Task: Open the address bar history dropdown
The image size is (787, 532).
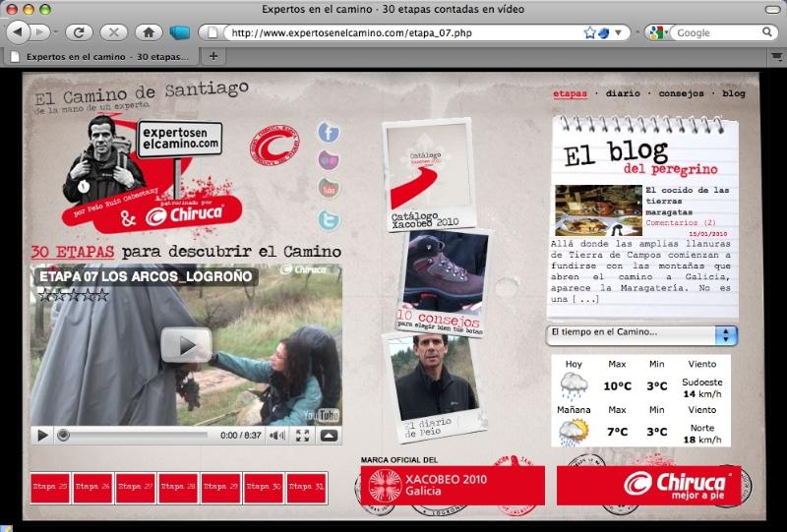Action: (x=619, y=32)
